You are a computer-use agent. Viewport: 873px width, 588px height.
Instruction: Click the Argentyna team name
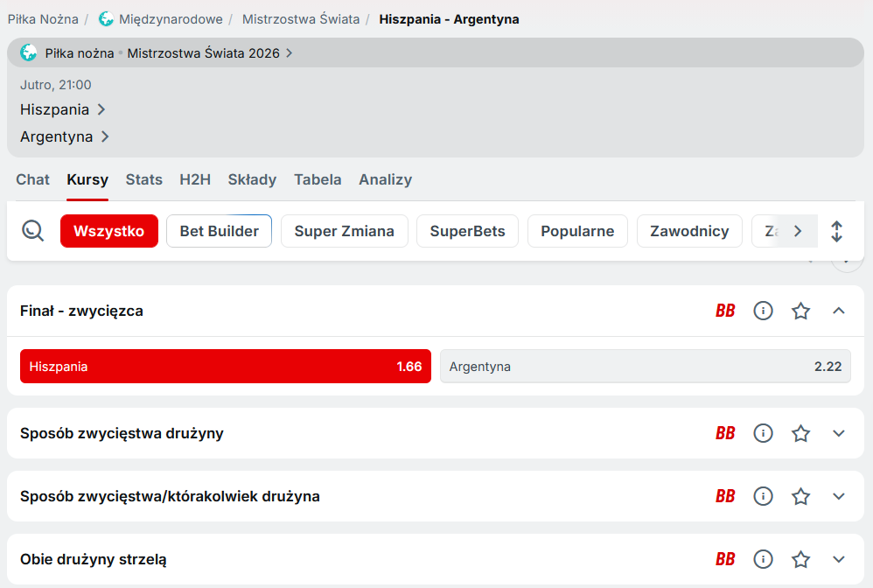click(x=56, y=137)
